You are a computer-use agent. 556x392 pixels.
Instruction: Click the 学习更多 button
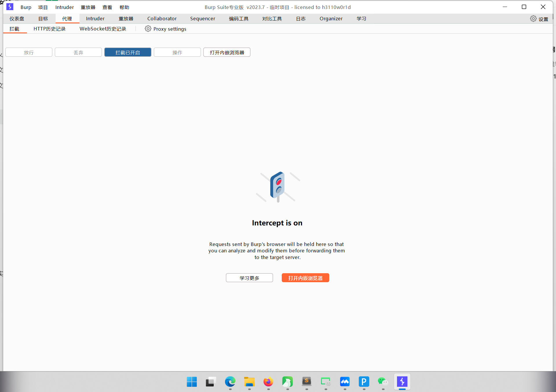[249, 278]
